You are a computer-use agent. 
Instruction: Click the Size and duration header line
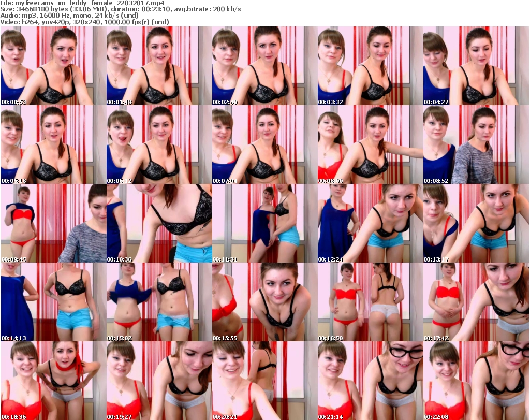pos(120,9)
